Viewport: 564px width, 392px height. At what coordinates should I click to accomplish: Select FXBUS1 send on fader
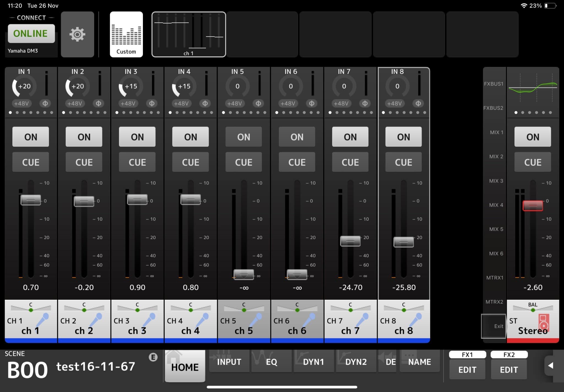(x=493, y=84)
